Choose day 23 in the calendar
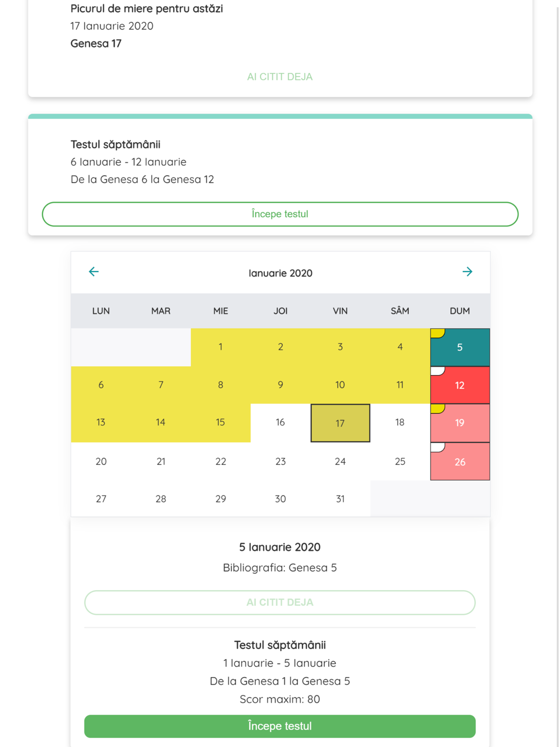Image resolution: width=560 pixels, height=747 pixels. click(x=280, y=461)
